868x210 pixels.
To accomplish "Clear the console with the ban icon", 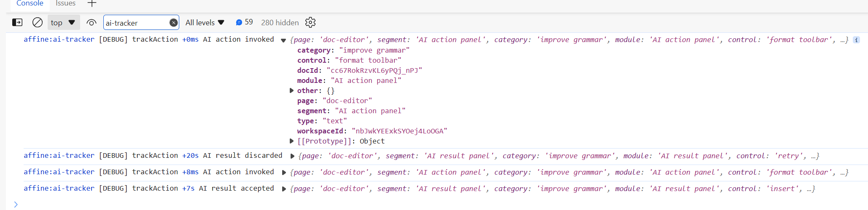I will [x=38, y=22].
